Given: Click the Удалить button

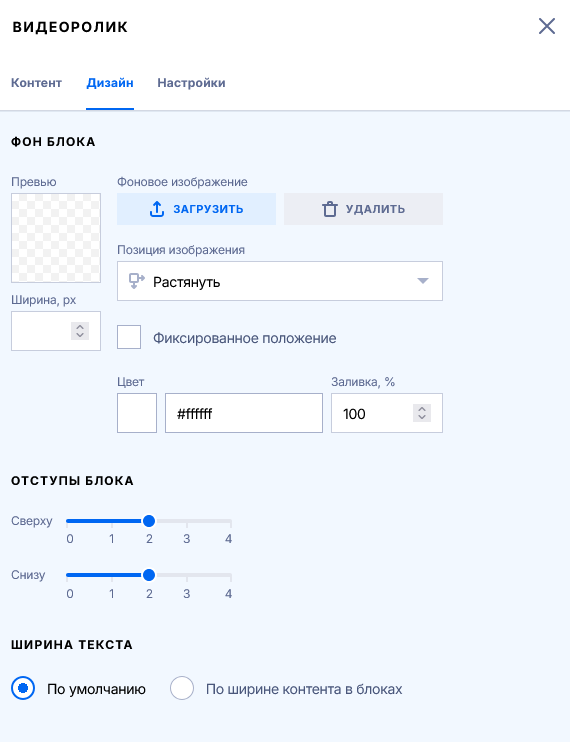Looking at the screenshot, I should 363,209.
